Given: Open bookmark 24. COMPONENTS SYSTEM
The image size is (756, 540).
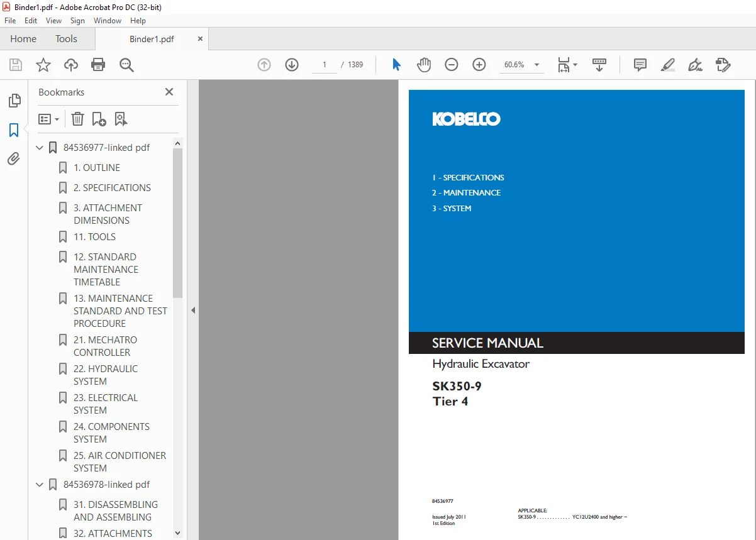Looking at the screenshot, I should tap(111, 433).
